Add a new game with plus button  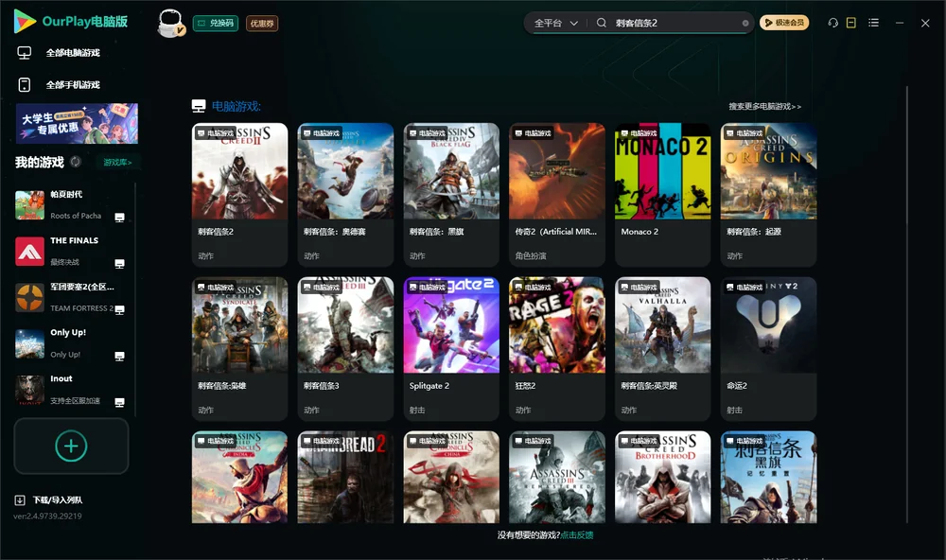pos(71,446)
